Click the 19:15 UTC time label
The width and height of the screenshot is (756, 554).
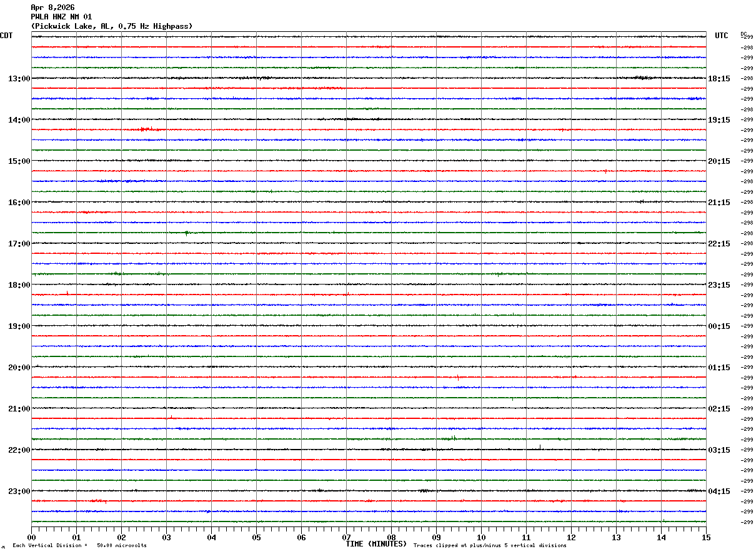point(719,120)
